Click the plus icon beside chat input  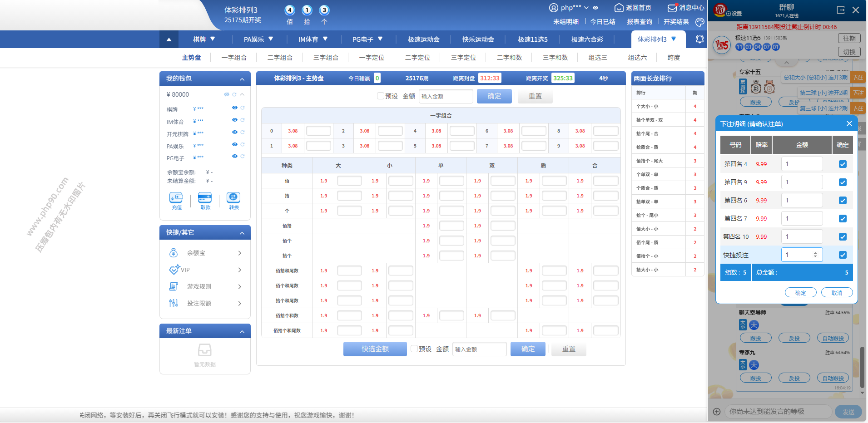pyautogui.click(x=717, y=412)
